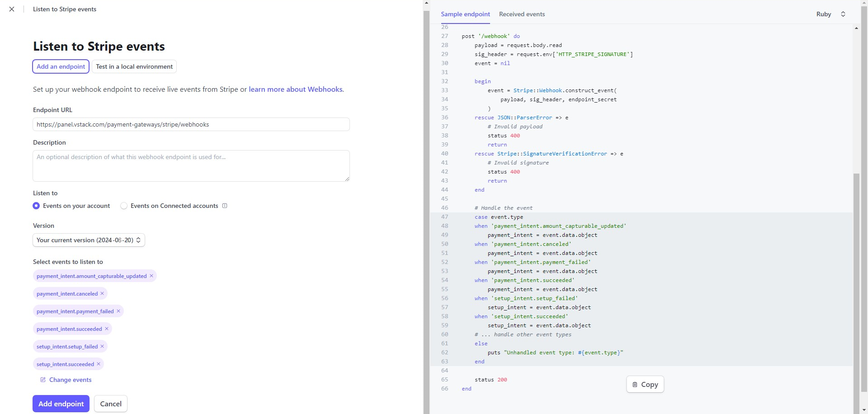This screenshot has width=868, height=414.
Task: Click the 'Listen to Stripe events' heading
Action: (x=99, y=46)
